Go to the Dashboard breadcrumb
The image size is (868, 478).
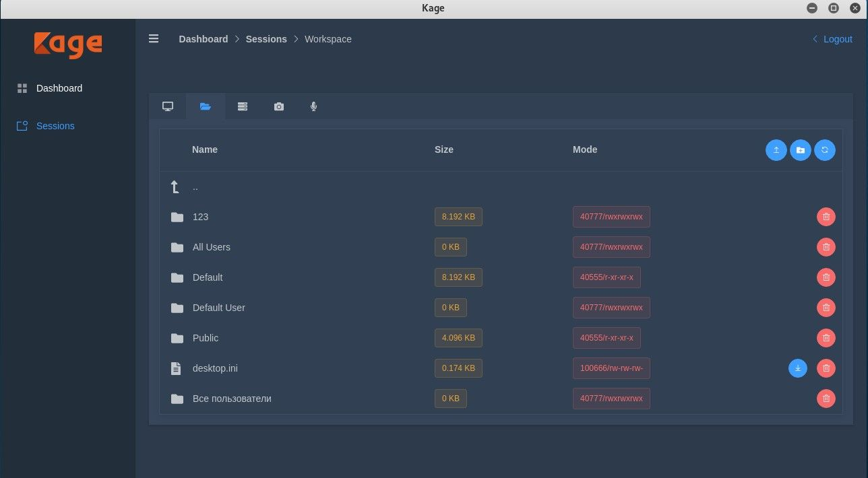point(204,39)
